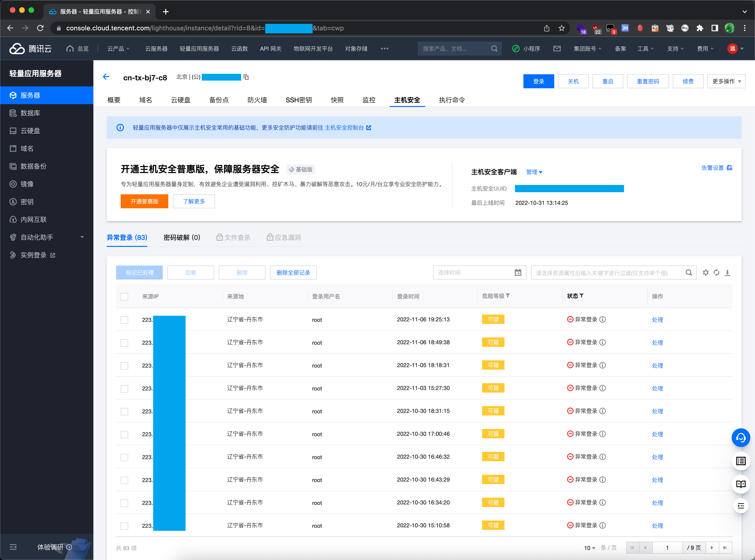Click 处理 for the 2022-11-03 15:27:30 login
Screen dimensions: 755x560
657,389
